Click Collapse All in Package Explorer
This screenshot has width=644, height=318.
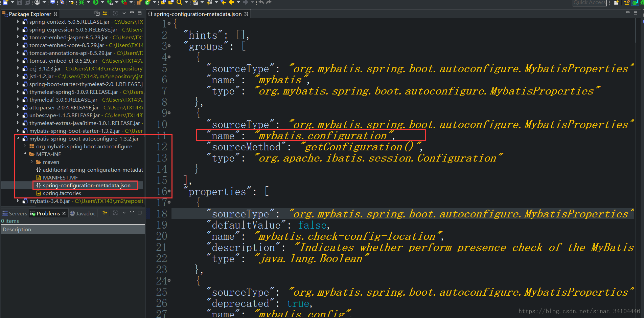pyautogui.click(x=97, y=13)
